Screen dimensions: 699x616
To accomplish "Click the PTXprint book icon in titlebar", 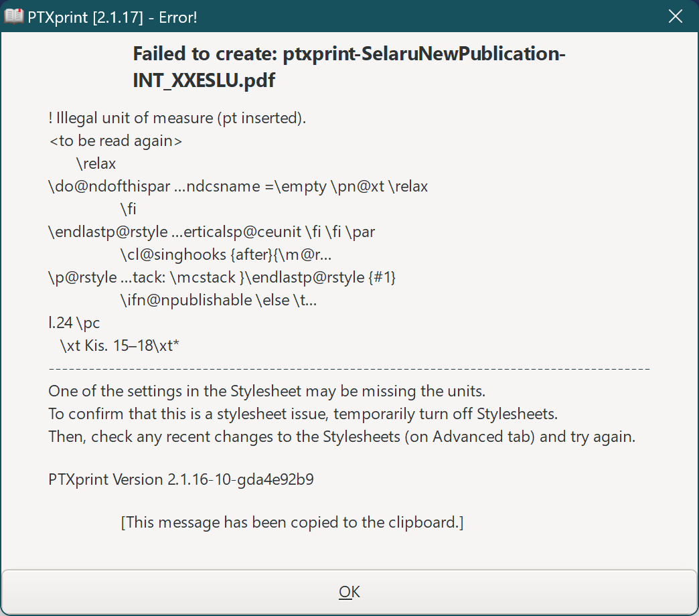I will coord(15,15).
